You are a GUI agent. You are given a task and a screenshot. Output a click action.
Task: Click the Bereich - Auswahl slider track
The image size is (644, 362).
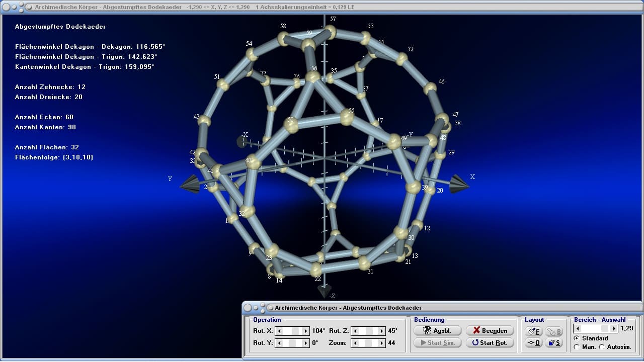pos(595,328)
